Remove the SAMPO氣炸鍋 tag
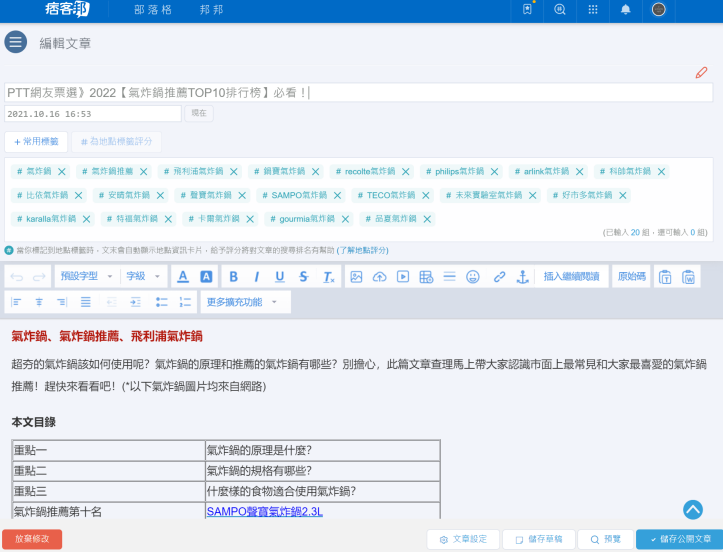 pyautogui.click(x=338, y=196)
